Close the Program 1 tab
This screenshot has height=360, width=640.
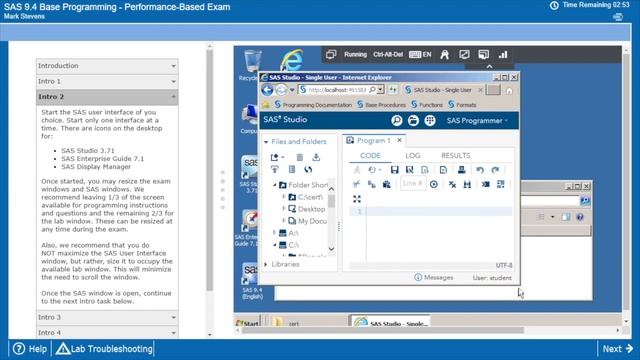[399, 140]
